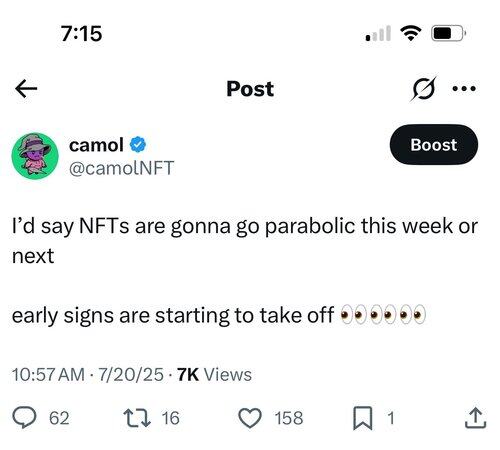Tap the 158 likes count
Screen dimensions: 500x450
tap(289, 418)
